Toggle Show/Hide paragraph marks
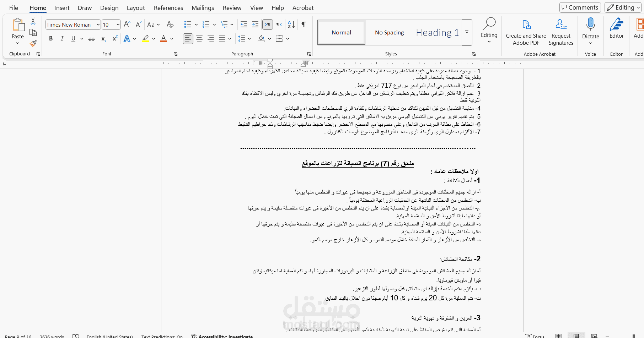644x338 pixels. (x=304, y=24)
